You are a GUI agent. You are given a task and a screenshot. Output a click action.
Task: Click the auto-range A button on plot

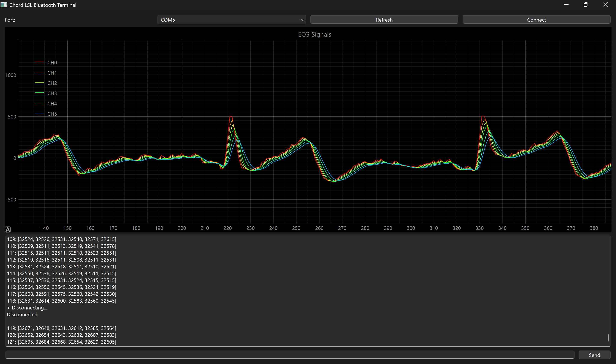pyautogui.click(x=8, y=229)
